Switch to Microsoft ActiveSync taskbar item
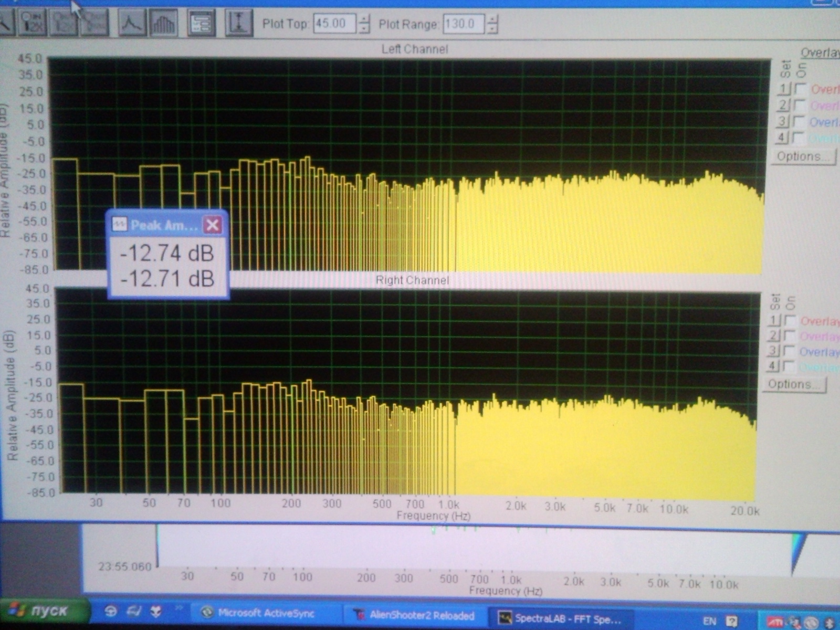The height and width of the screenshot is (630, 840). click(x=260, y=613)
